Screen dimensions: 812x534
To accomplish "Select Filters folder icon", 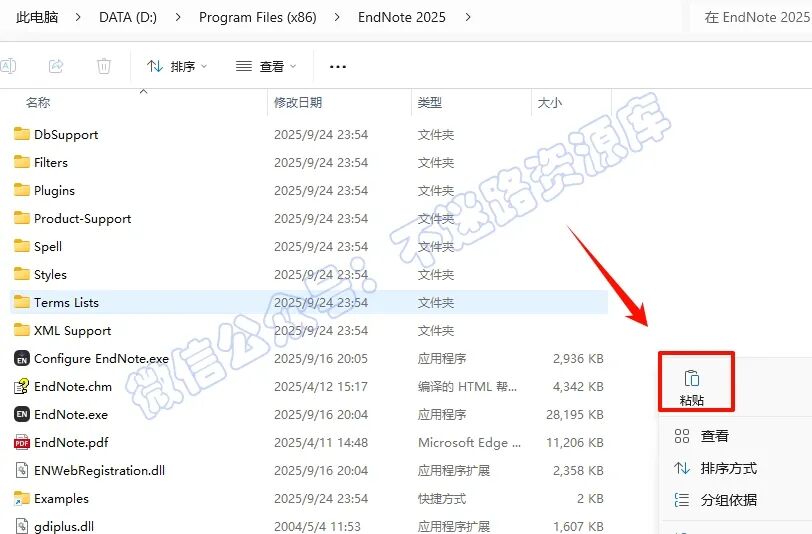I will coord(22,162).
